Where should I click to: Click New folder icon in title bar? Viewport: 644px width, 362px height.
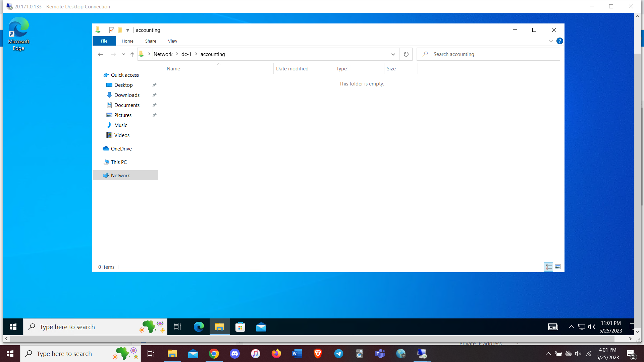coord(120,30)
